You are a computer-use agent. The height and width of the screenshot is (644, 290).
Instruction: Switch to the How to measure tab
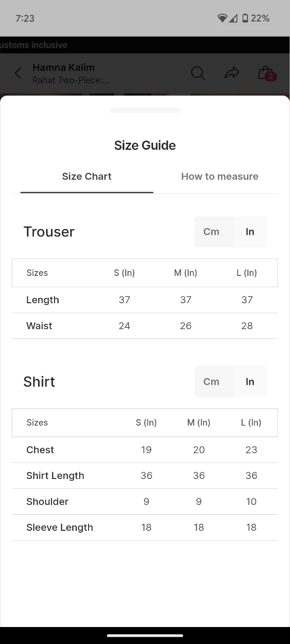click(x=219, y=176)
